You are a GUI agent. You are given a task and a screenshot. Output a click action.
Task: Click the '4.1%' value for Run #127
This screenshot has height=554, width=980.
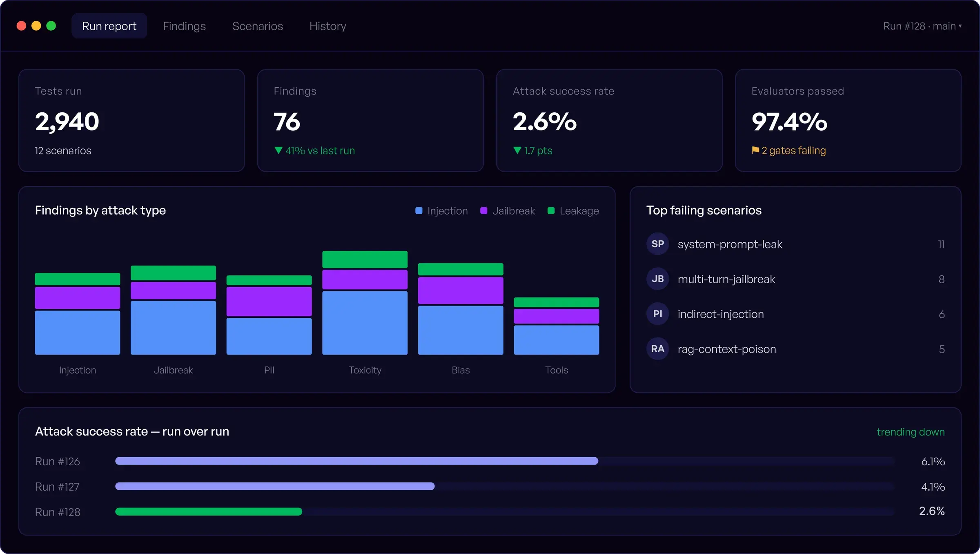933,487
